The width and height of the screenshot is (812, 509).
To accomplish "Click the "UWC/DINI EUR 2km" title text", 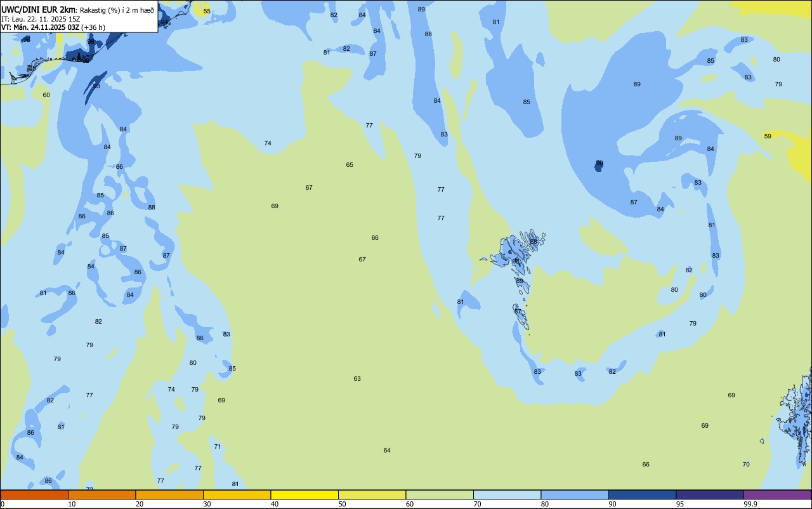I will [39, 10].
